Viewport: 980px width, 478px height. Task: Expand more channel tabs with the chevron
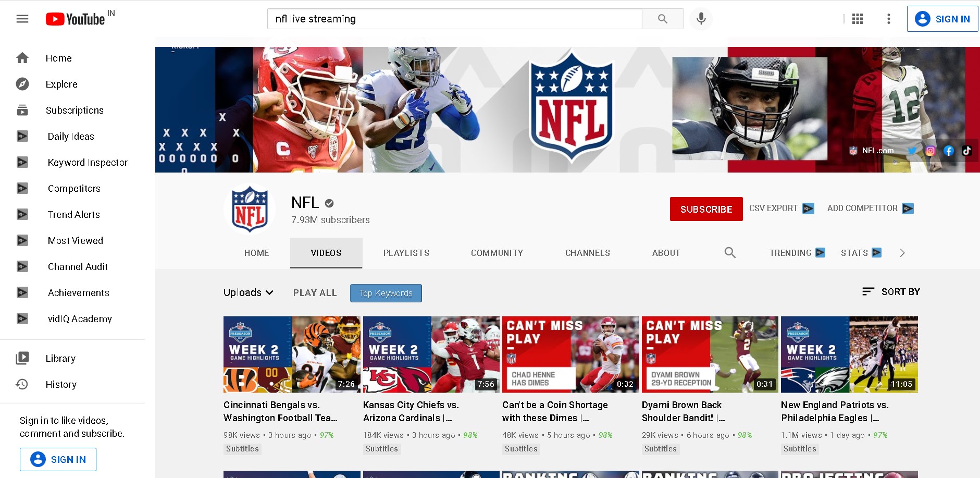click(902, 252)
